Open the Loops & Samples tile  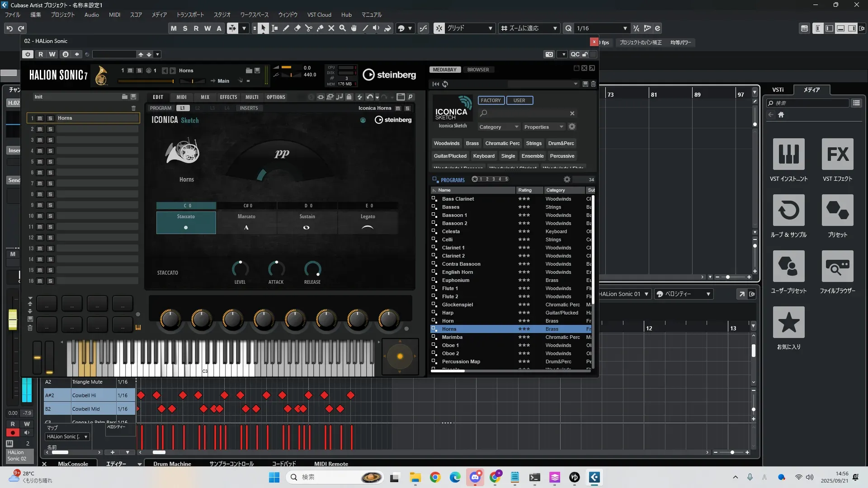(788, 211)
